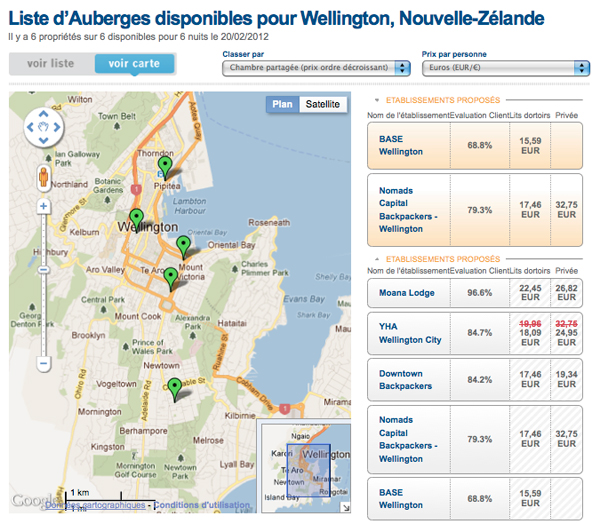
Task: Click the green marker near Oriental Bay
Action: pyautogui.click(x=183, y=244)
